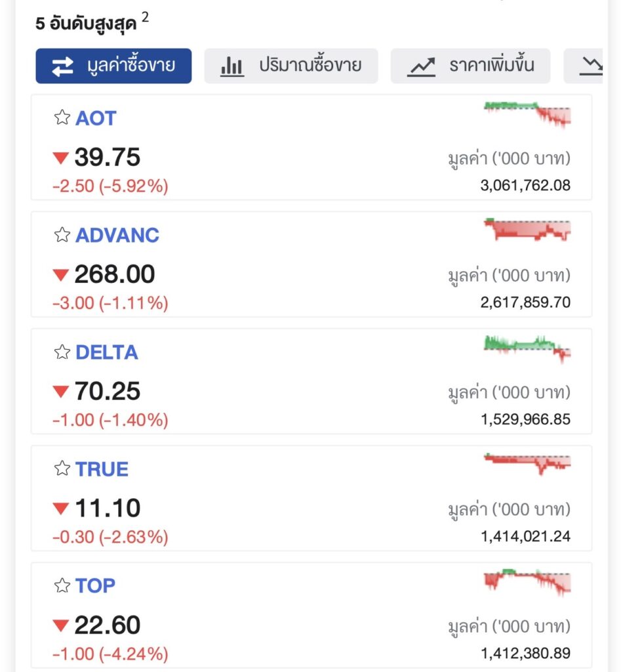View AOT intraday mini chart
The image size is (623, 672).
coord(527,115)
